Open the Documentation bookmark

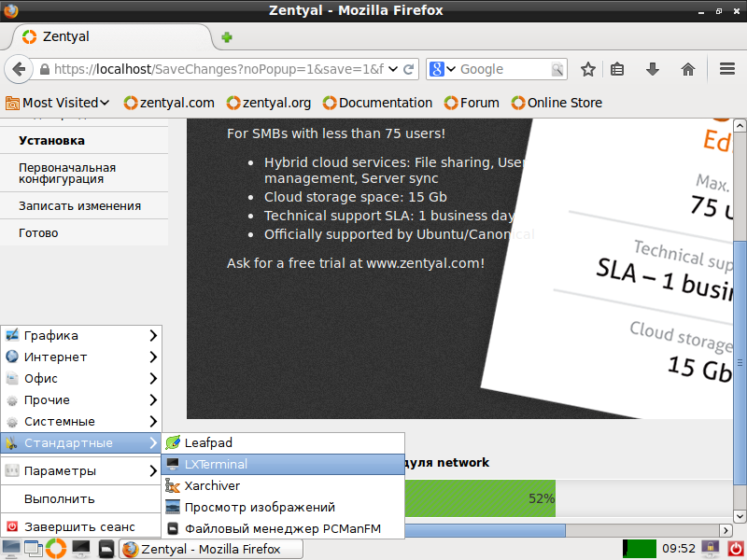pyautogui.click(x=377, y=103)
